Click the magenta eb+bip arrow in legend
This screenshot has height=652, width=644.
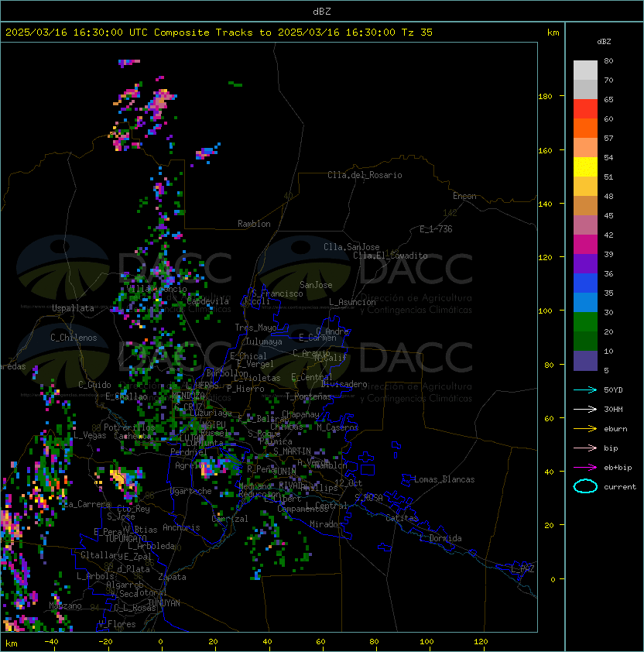click(x=585, y=468)
